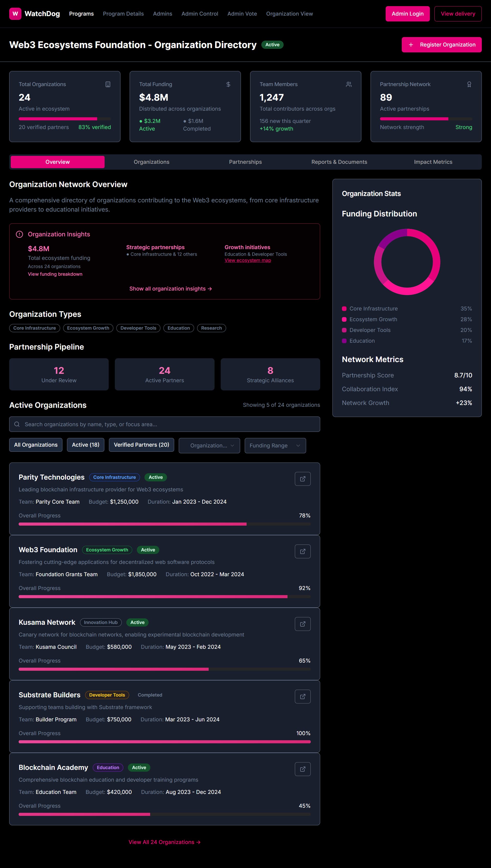Click the team members icon on the stats card
The image size is (491, 868).
tap(349, 84)
